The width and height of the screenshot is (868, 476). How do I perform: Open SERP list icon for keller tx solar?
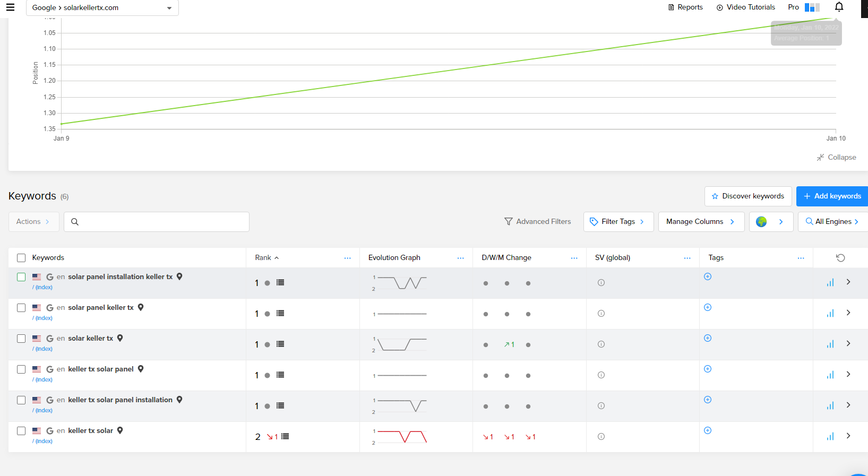pos(285,437)
